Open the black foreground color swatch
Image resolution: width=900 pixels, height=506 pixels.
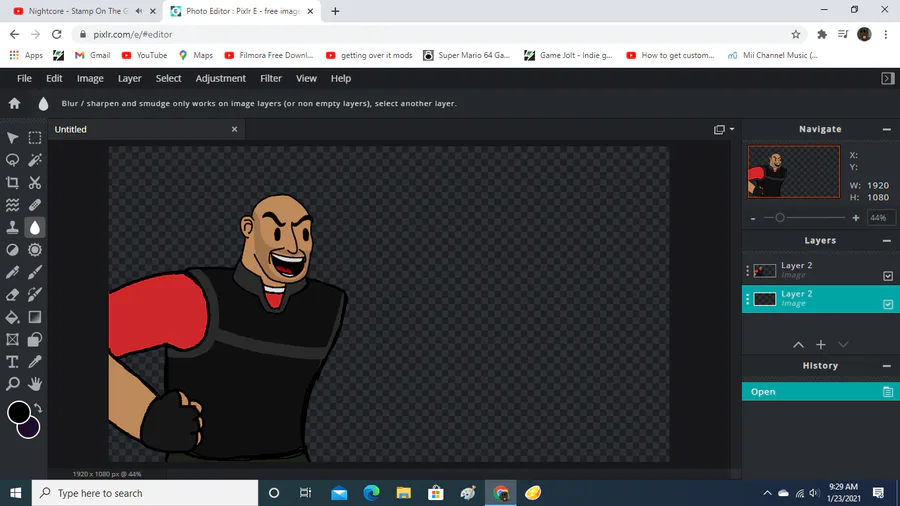(17, 411)
